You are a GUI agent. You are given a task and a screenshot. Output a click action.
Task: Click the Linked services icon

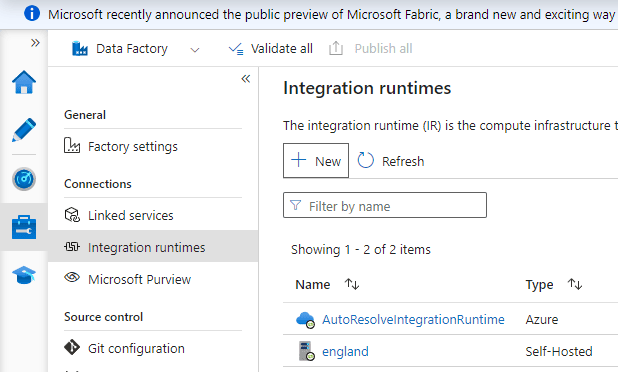[x=72, y=215]
